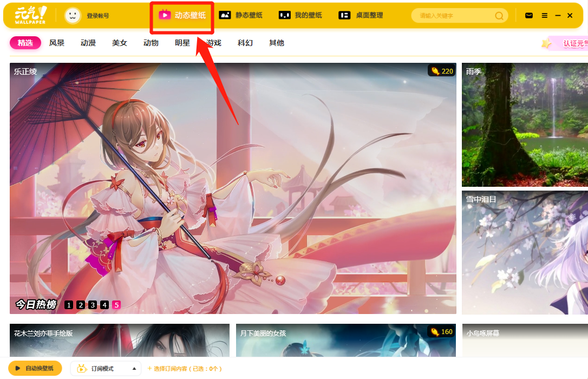The image size is (588, 379).
Task: Show hot list item 4
Action: 104,305
